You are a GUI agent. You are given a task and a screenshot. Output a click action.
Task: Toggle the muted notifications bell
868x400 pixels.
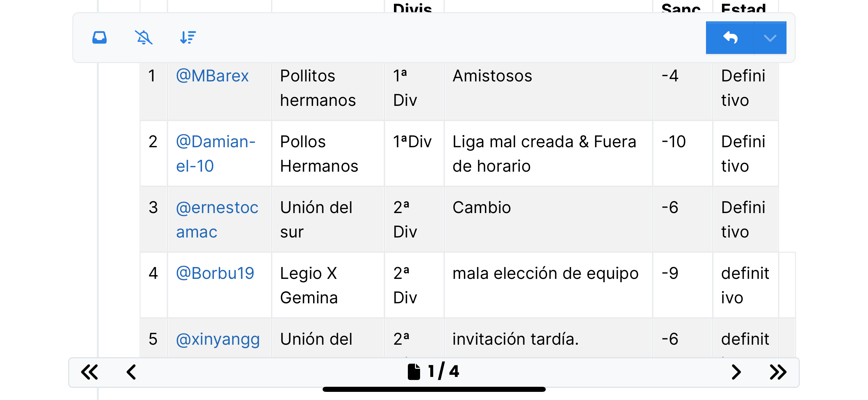(144, 37)
